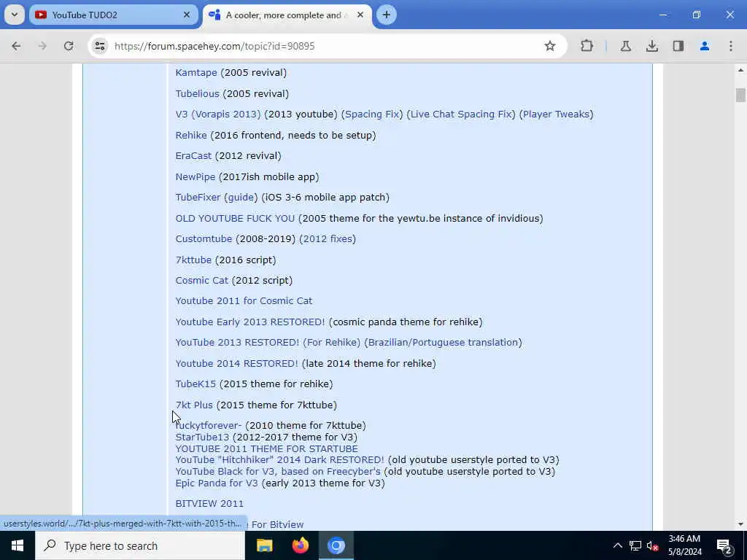Open the 7kt Plus link
The image size is (747, 560).
(x=194, y=405)
